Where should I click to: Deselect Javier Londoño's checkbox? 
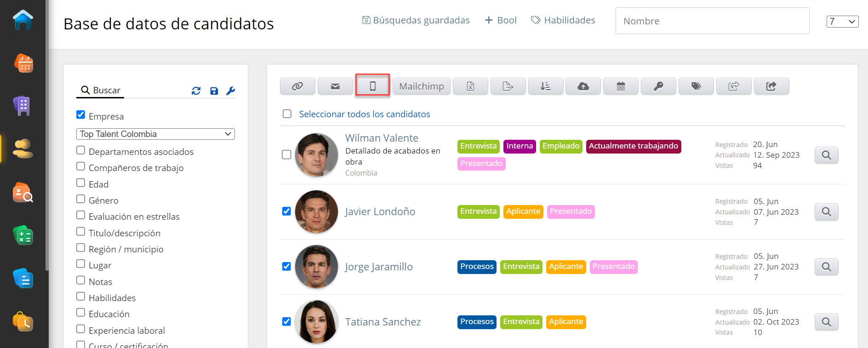coord(286,211)
